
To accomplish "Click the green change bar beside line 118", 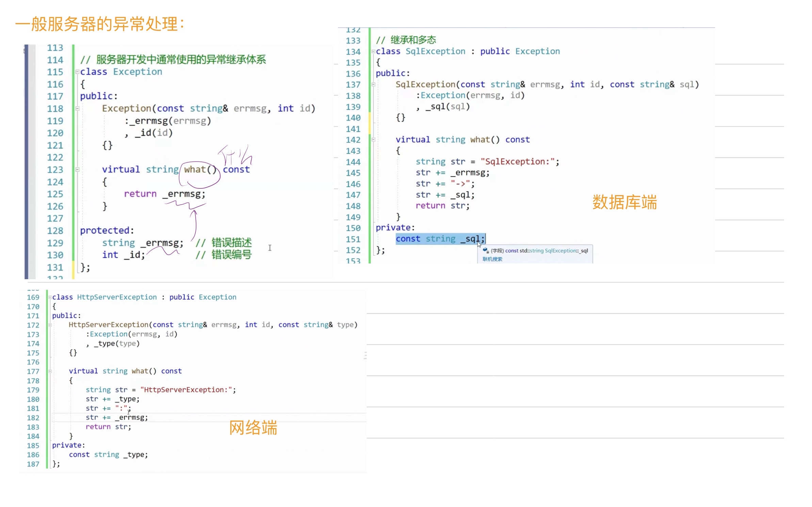I will pos(73,109).
